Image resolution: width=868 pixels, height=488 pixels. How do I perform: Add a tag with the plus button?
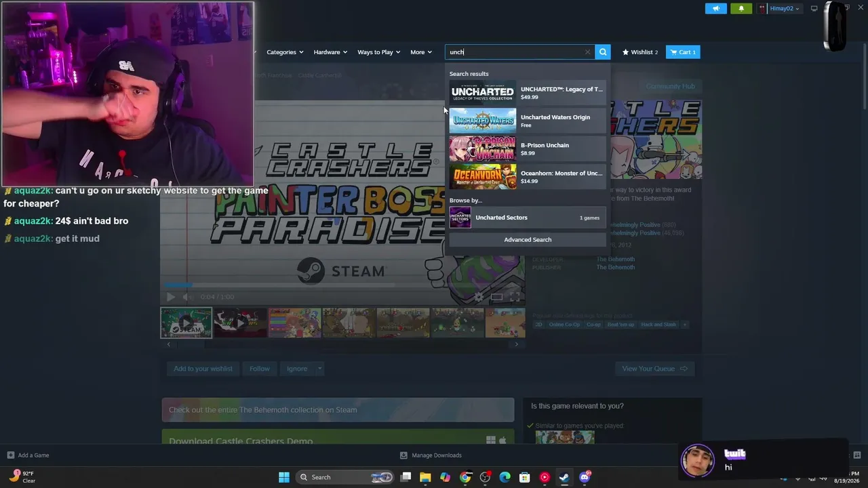coord(685,325)
